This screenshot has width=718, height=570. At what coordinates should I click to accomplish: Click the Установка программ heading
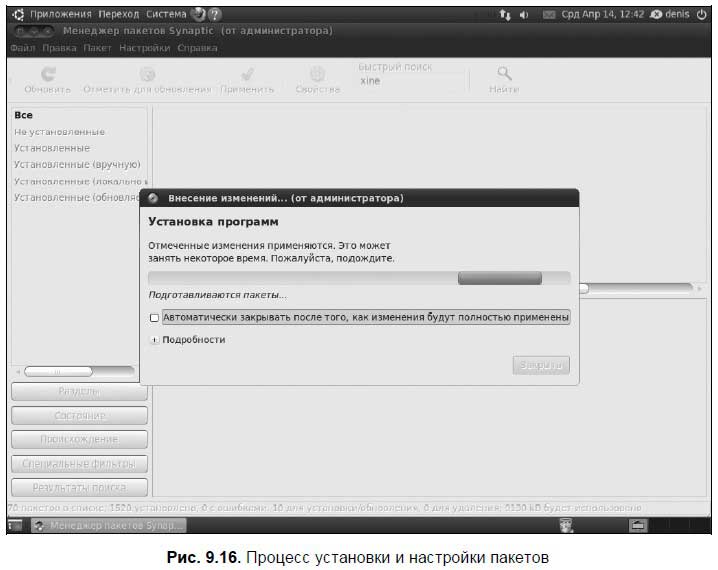pyautogui.click(x=213, y=222)
